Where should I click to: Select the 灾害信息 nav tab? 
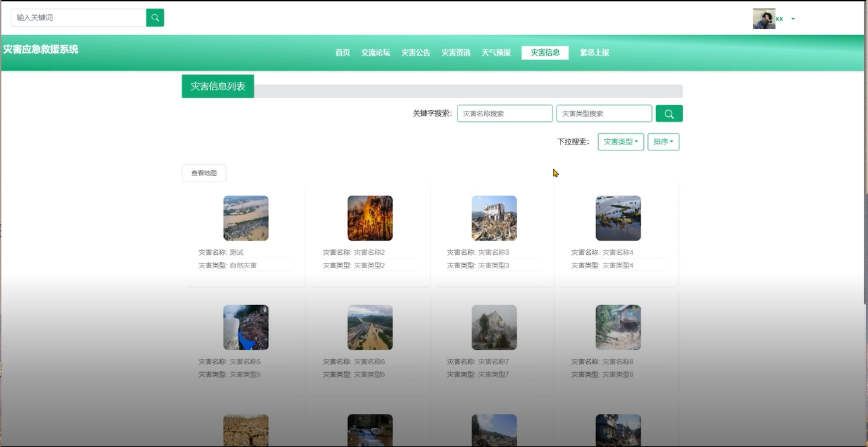point(545,52)
